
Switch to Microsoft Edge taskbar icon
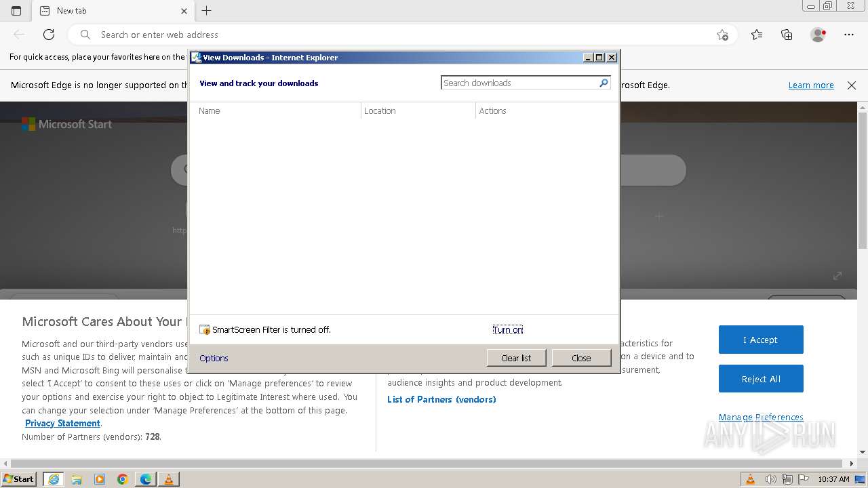pos(146,479)
